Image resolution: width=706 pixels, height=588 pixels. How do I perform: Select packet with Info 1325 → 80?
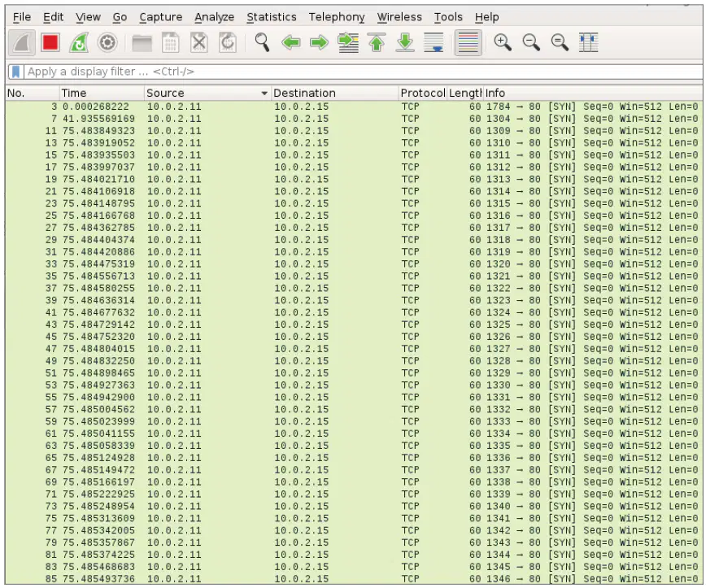tap(354, 324)
